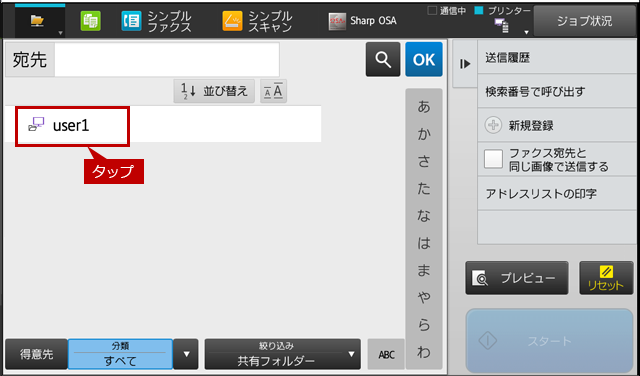The height and width of the screenshot is (376, 640).
Task: Open the folder mode icon in top bar
Action: tap(40, 21)
